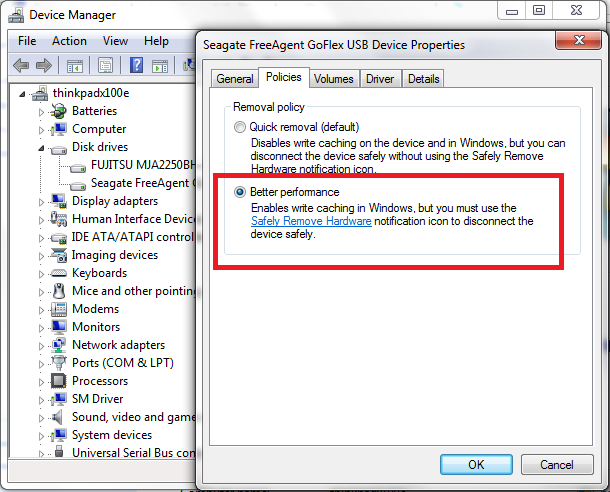The height and width of the screenshot is (492, 610).
Task: Click the Network adapters icon
Action: pyautogui.click(x=59, y=345)
